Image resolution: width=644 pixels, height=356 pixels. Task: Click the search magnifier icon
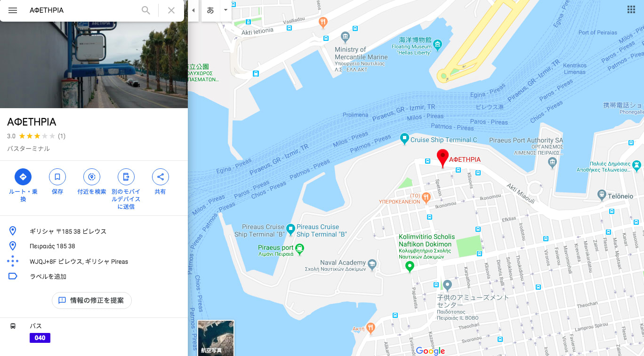[146, 10]
